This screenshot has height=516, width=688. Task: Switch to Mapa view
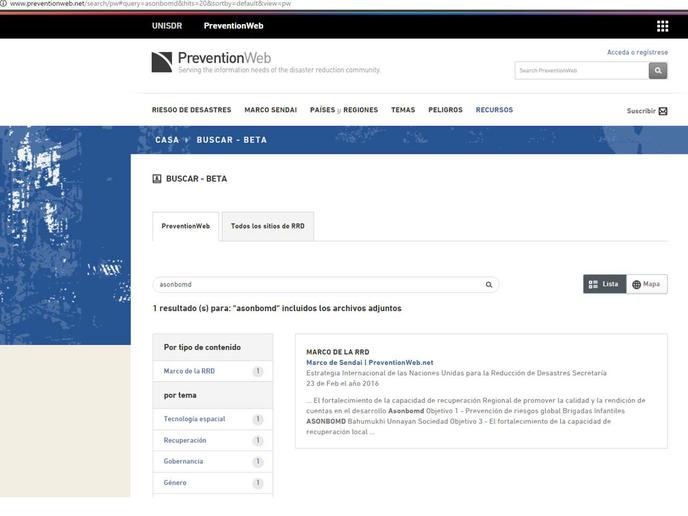tap(647, 284)
